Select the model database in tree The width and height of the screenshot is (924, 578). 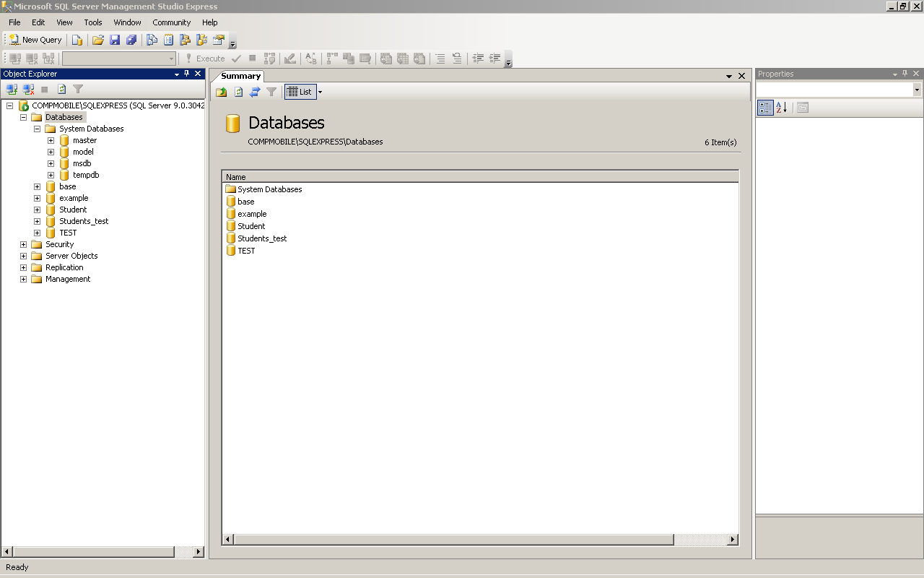83,152
